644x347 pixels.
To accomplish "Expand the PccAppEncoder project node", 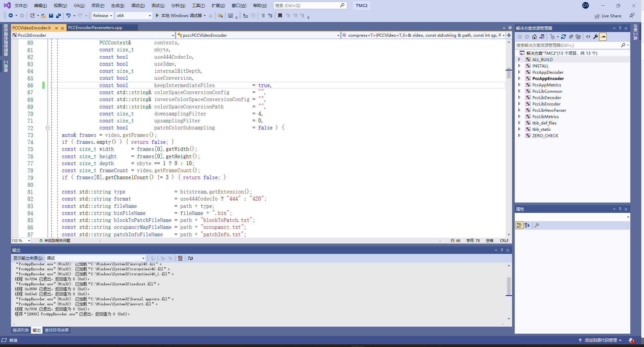I will [x=519, y=78].
